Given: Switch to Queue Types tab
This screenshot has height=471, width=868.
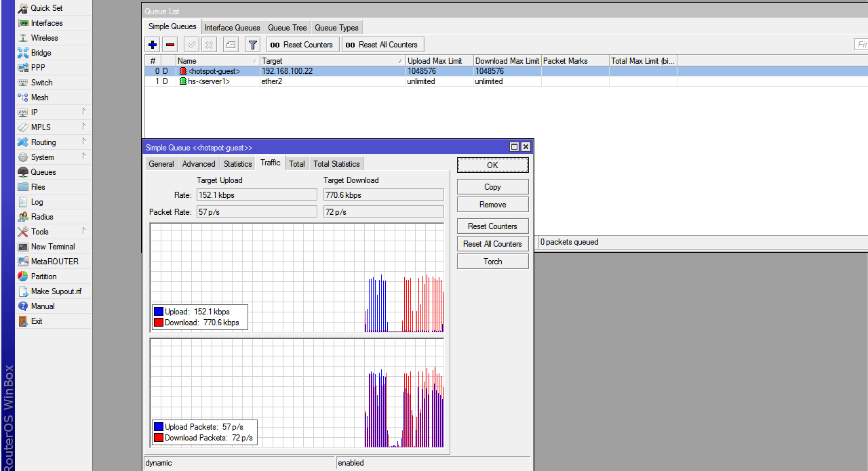Looking at the screenshot, I should pyautogui.click(x=336, y=28).
